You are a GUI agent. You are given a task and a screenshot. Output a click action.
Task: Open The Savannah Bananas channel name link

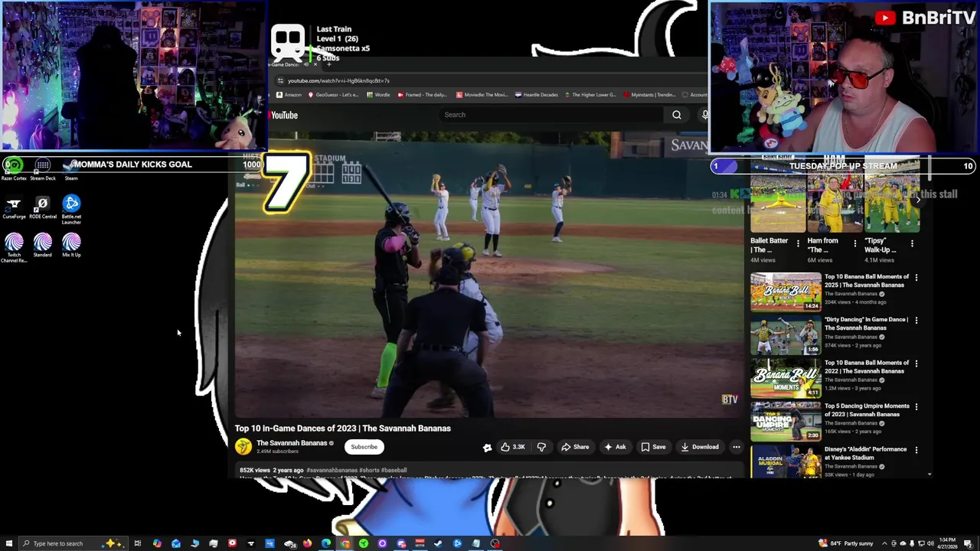(292, 443)
